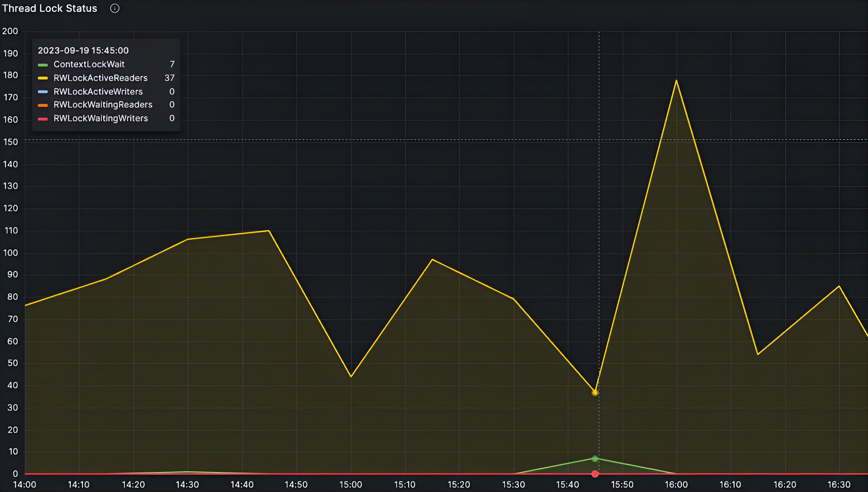
Task: Toggle the RWLockWaitingReaders series visibility
Action: click(103, 105)
